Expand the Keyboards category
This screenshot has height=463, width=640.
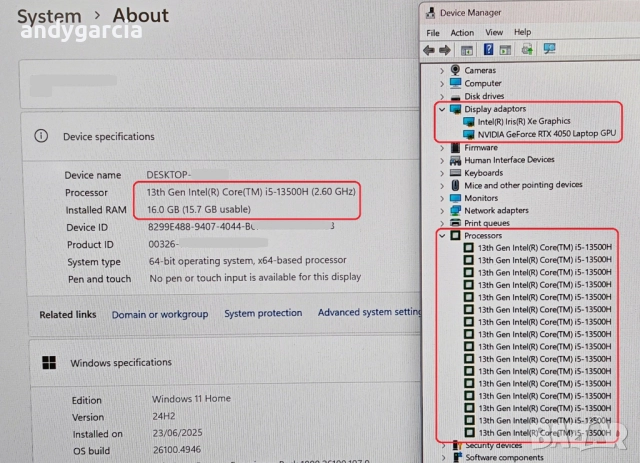point(442,173)
